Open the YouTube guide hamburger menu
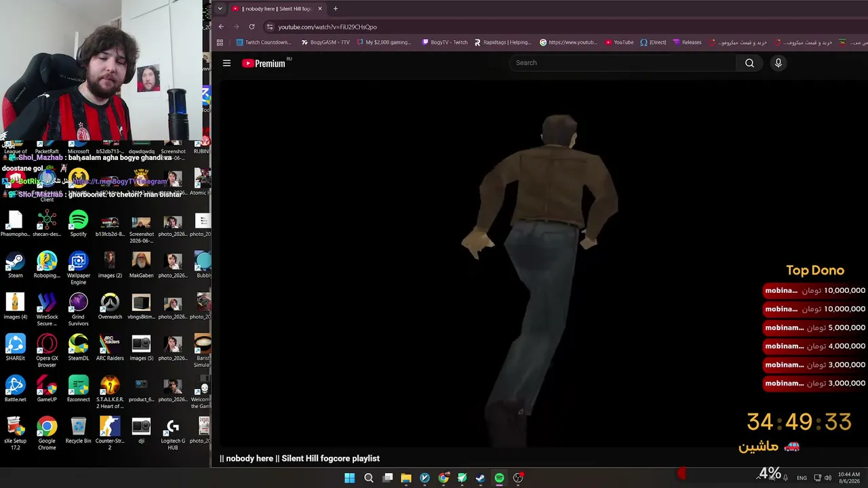This screenshot has width=868, height=488. pos(226,63)
